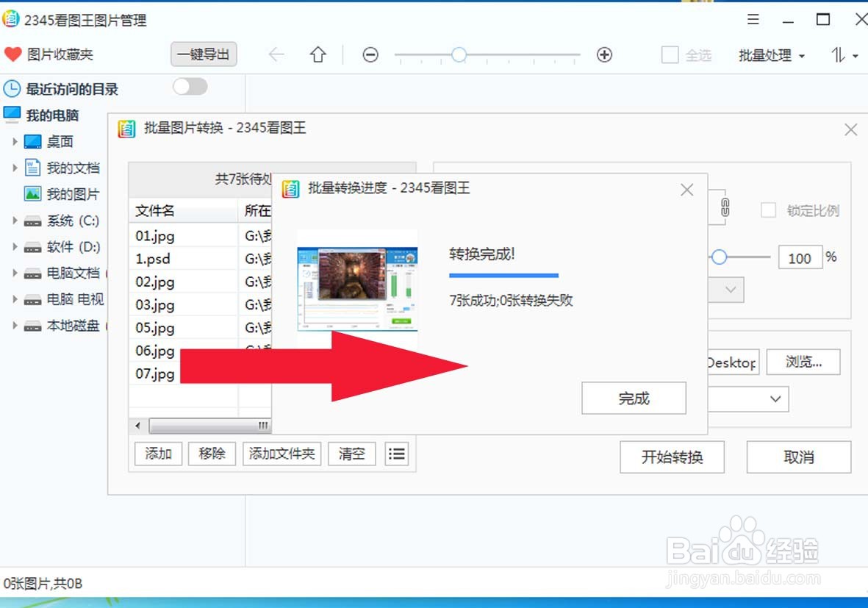Open dropdown below the output path
Screen dimensions: 868x608
775,398
